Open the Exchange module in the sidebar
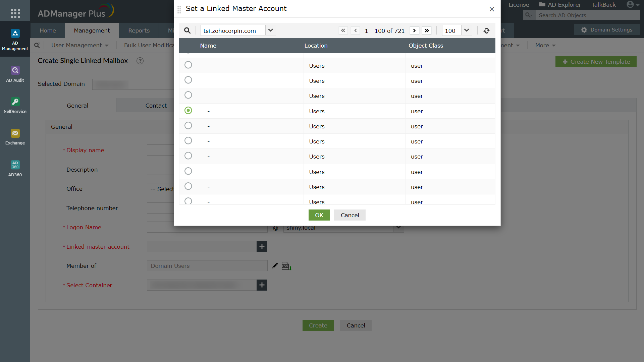The width and height of the screenshot is (644, 362). coord(15,137)
